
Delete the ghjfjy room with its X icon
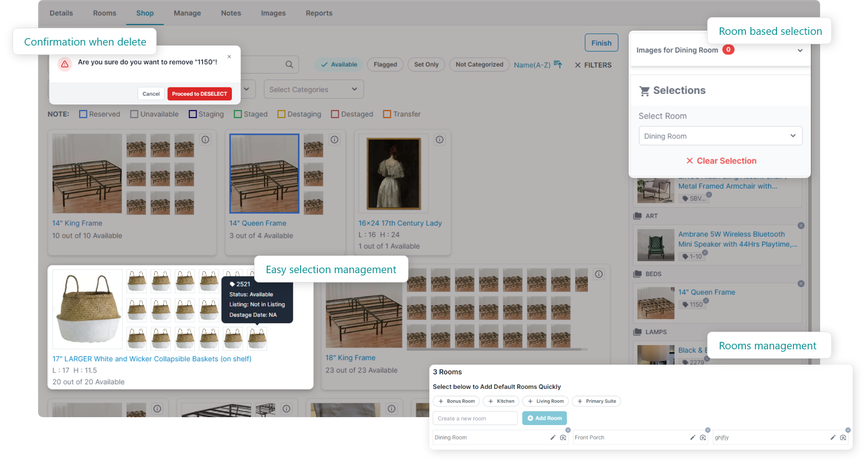848,430
